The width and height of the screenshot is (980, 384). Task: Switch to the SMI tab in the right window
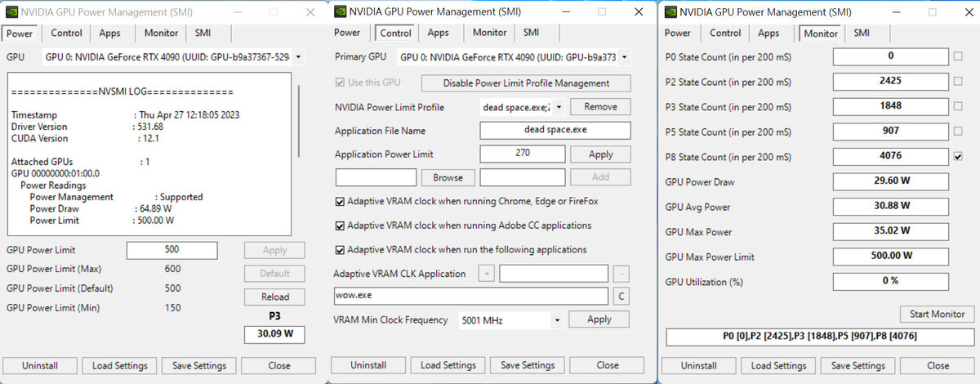point(862,33)
